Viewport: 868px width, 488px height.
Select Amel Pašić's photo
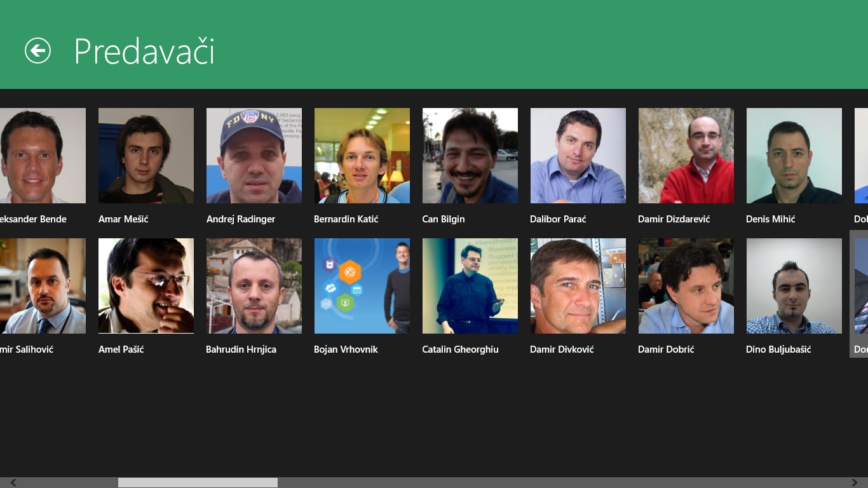[x=146, y=286]
